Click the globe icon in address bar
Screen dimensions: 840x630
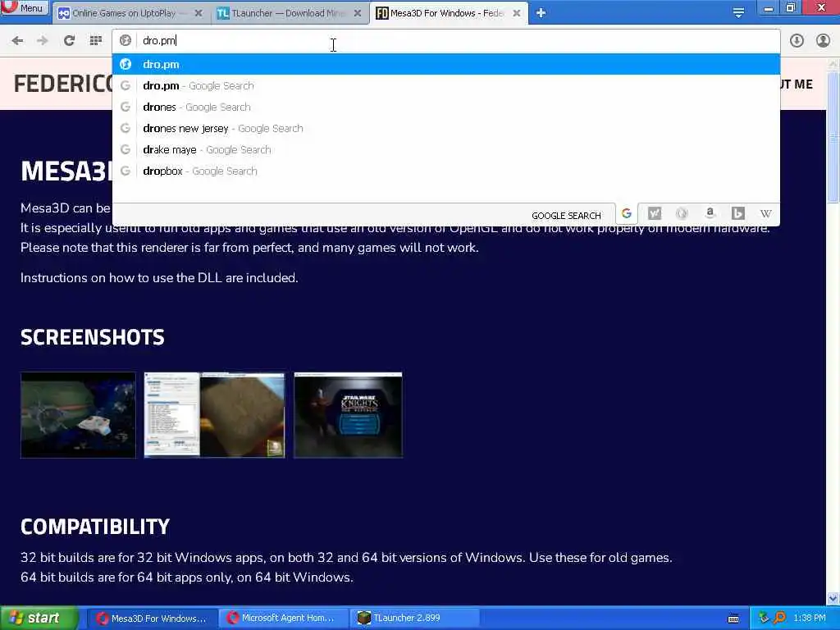pyautogui.click(x=126, y=40)
